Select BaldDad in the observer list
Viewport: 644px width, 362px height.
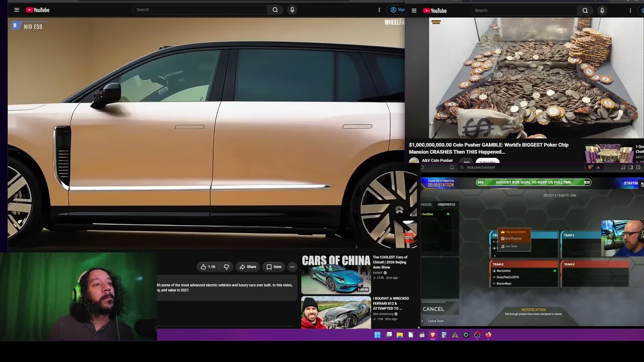428,214
